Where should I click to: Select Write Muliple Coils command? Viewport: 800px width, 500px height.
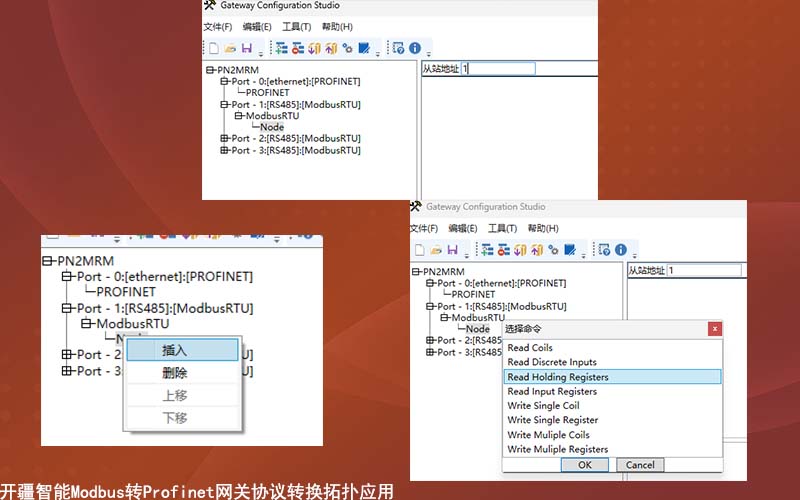(x=612, y=435)
